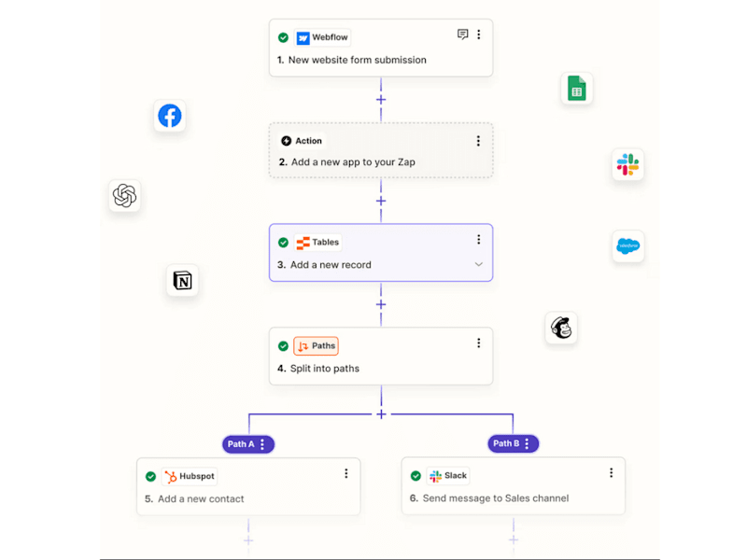747x560 pixels.
Task: Click the Google Sheets app icon
Action: point(577,88)
